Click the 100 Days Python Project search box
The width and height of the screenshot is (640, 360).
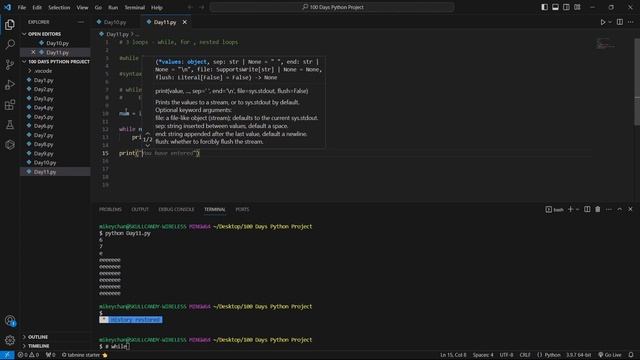point(332,7)
